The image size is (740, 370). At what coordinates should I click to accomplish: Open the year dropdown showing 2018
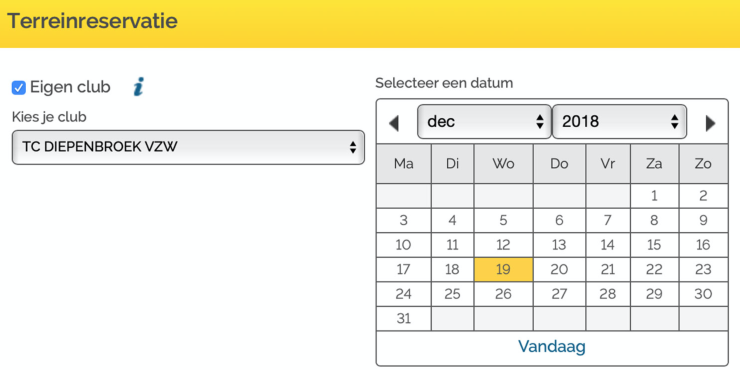(619, 122)
